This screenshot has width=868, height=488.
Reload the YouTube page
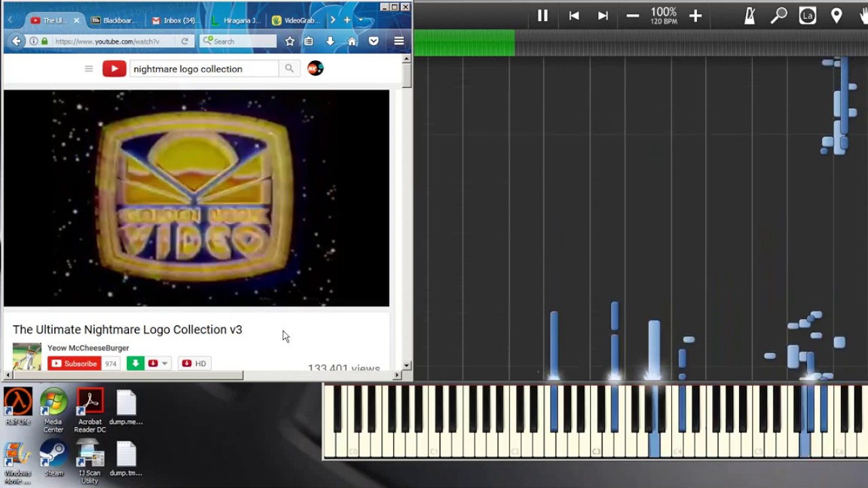[184, 41]
